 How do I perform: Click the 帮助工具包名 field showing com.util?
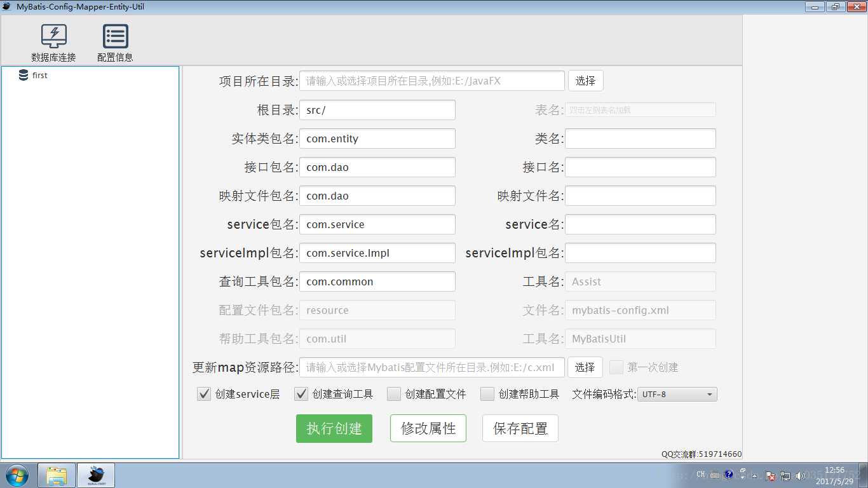(x=377, y=339)
